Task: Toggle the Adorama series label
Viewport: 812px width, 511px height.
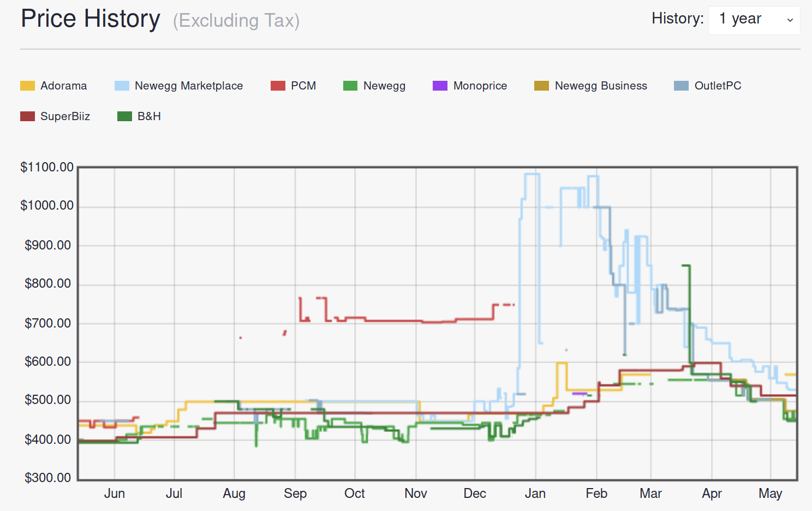Action: pyautogui.click(x=63, y=86)
